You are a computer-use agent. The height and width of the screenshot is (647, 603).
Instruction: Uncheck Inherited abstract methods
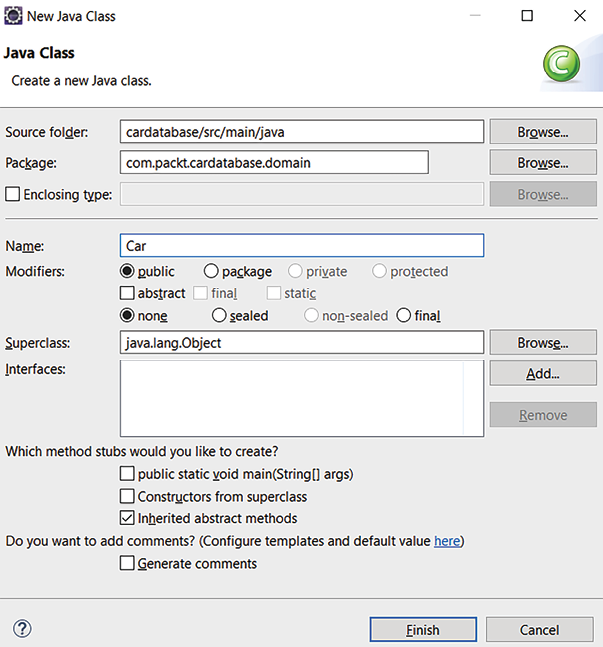pyautogui.click(x=127, y=518)
